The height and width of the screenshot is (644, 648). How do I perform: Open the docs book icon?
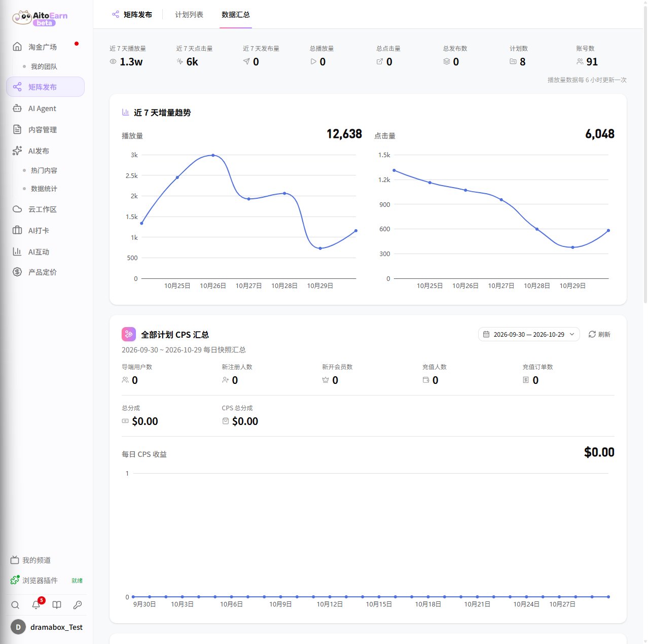pyautogui.click(x=57, y=604)
